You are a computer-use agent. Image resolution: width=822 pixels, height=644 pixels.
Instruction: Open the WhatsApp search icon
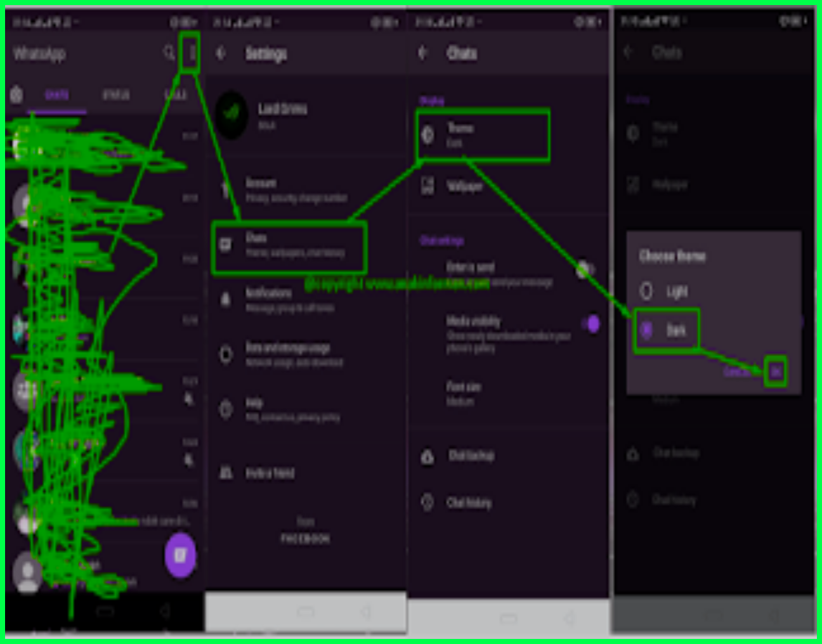169,53
